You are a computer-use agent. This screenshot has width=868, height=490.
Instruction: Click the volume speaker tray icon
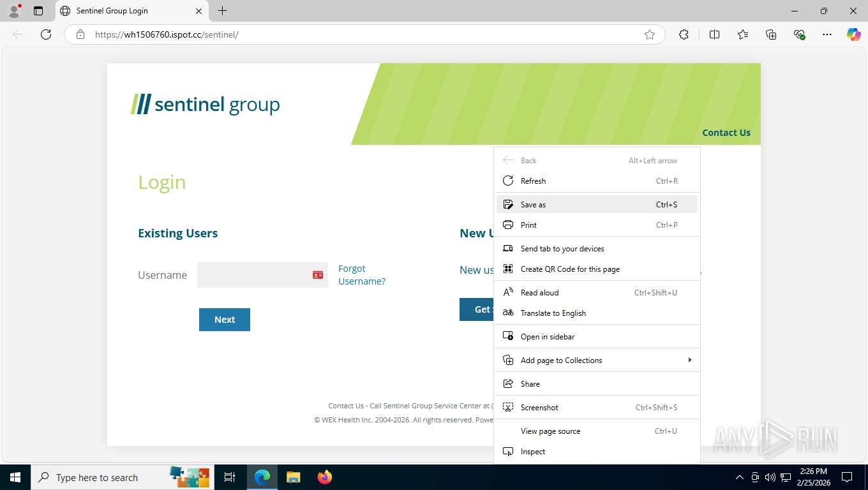click(x=770, y=477)
